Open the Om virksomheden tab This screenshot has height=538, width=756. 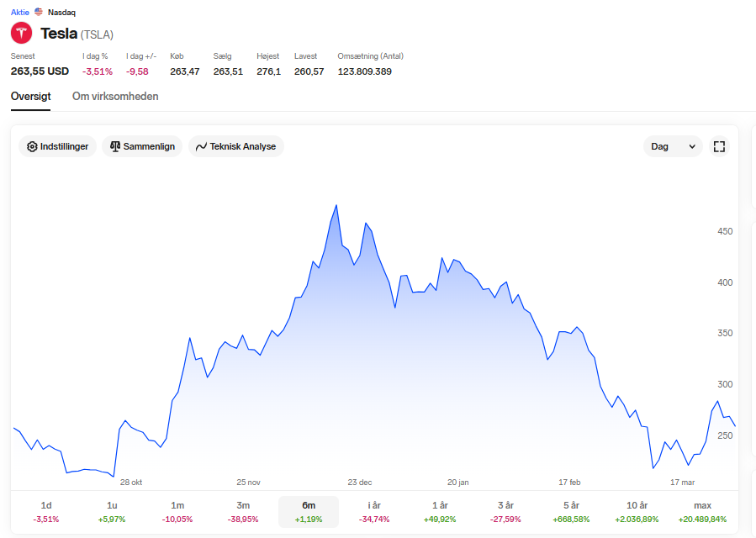[x=115, y=97]
